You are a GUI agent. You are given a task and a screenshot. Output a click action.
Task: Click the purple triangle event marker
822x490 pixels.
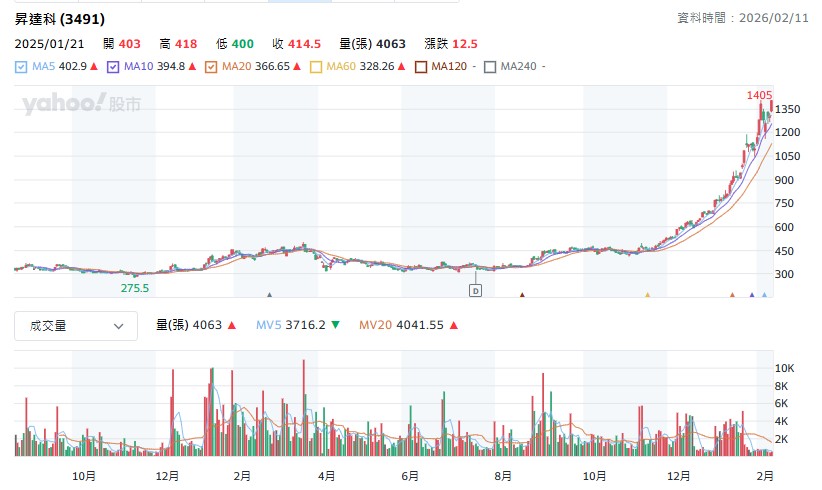(x=752, y=295)
